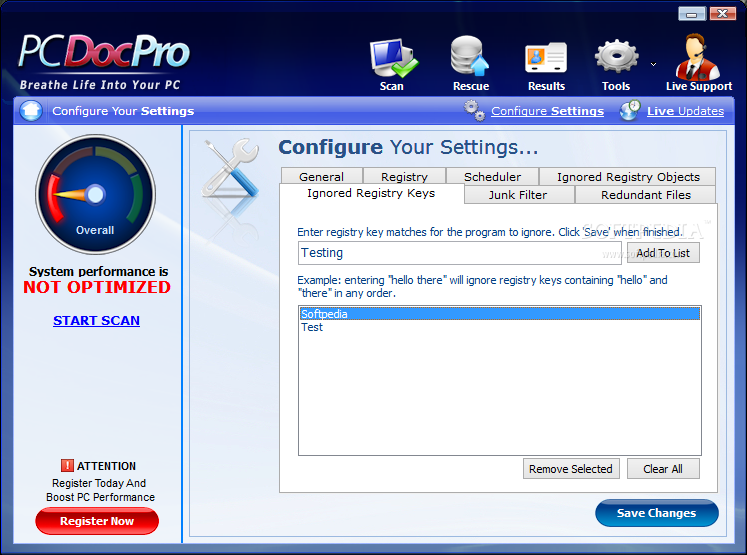Viewport: 747px width, 555px height.
Task: Click Remove Selected button
Action: 571,469
